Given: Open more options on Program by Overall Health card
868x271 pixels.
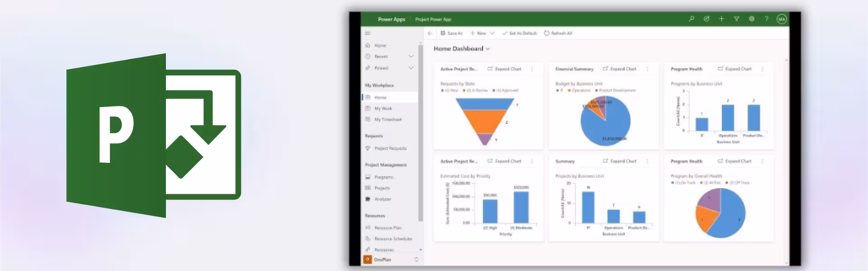Looking at the screenshot, I should click(763, 161).
